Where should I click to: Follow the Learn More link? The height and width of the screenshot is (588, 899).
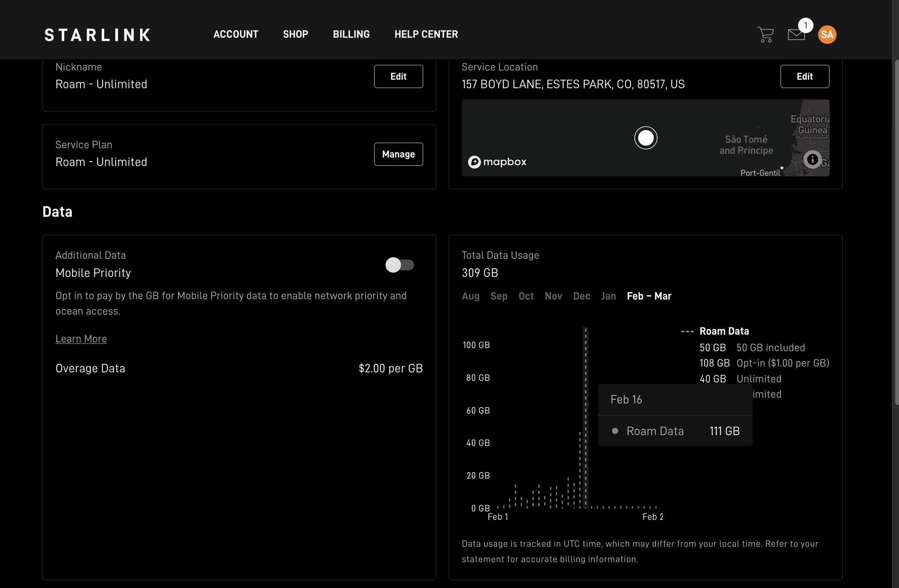click(x=81, y=339)
